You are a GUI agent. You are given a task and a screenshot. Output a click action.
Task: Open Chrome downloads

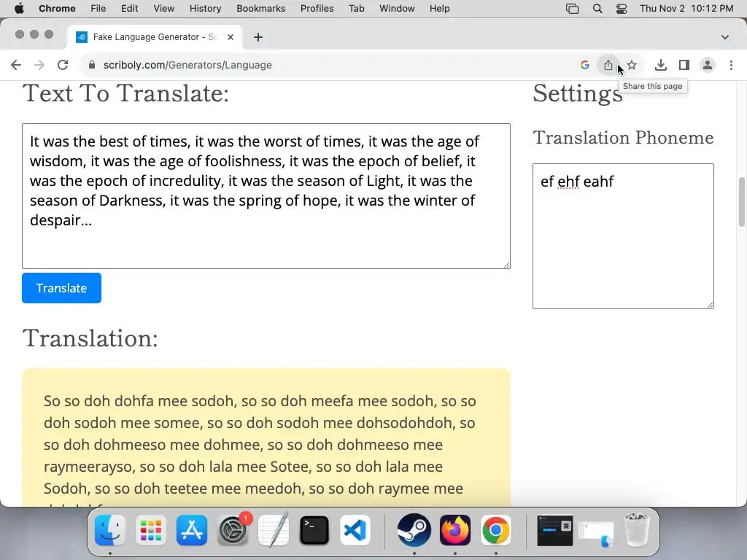tap(661, 65)
